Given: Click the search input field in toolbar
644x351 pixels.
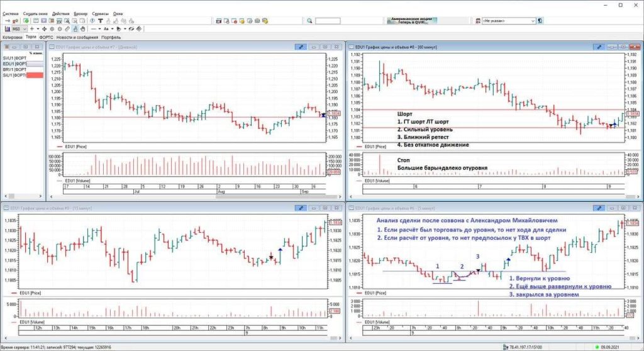Looking at the screenshot, I should tap(328, 21).
